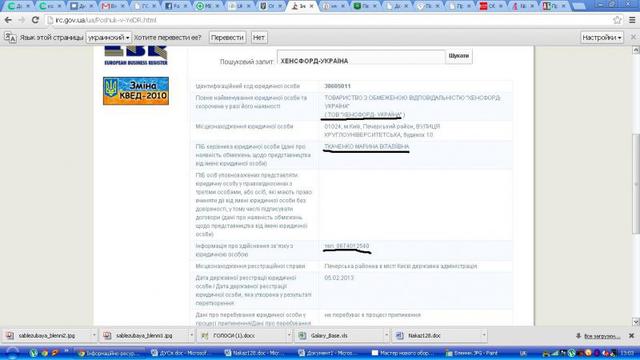Click the translate icon in the translation bar
Image resolution: width=640 pixels, height=360 pixels.
[10, 38]
